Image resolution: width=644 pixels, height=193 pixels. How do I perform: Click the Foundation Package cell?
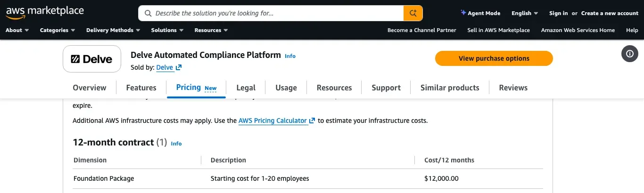[104, 178]
